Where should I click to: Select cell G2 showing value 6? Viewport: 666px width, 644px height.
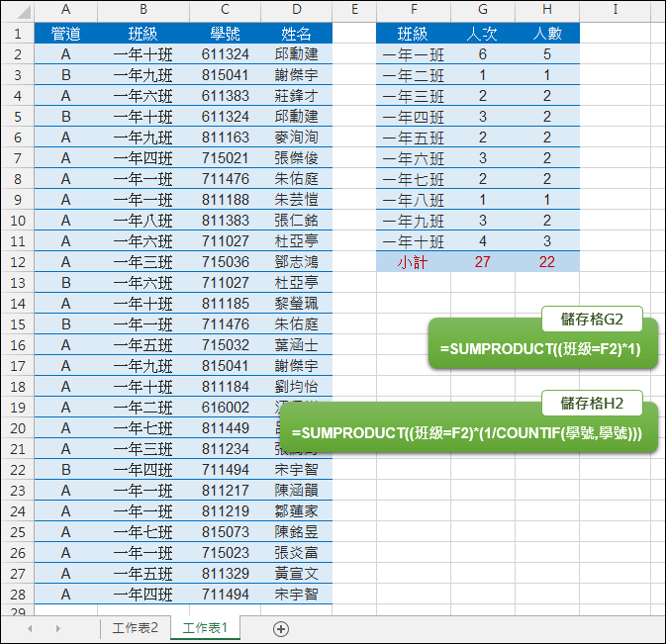[x=483, y=54]
